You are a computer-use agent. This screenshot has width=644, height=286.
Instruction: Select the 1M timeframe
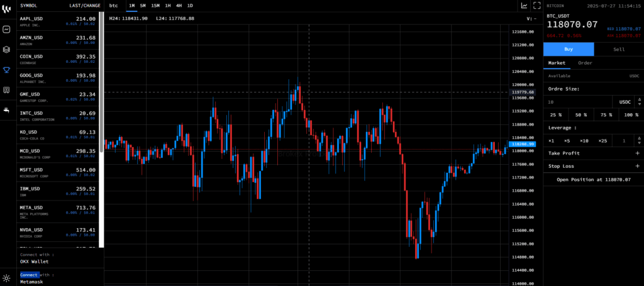click(132, 6)
